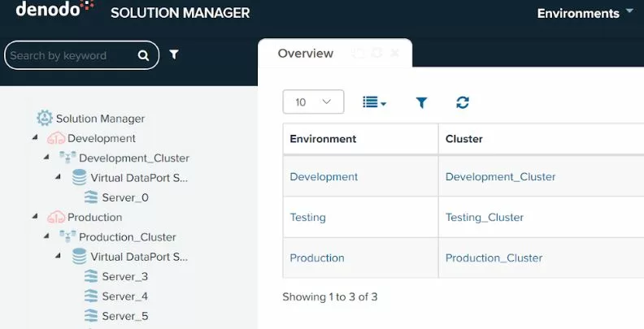Select Server_4 in the tree

pyautogui.click(x=125, y=297)
